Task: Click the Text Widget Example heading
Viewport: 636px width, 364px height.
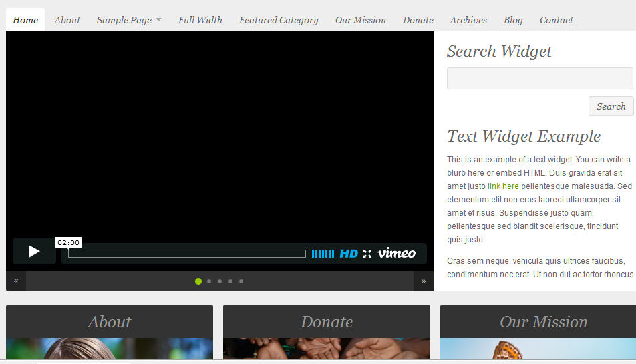Action: (x=524, y=136)
